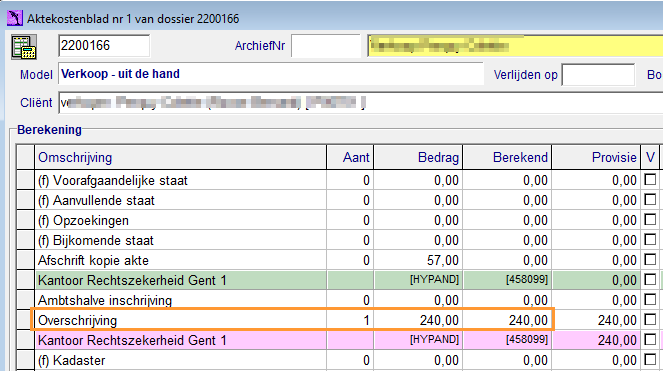663x371 pixels.
Task: Select the row selector for Voorafgaandelijke staat
Action: pos(25,180)
